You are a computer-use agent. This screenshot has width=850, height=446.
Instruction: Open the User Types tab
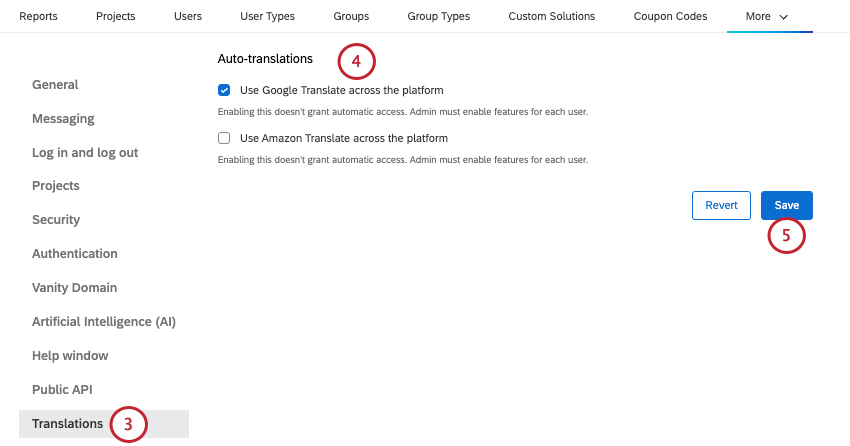click(x=267, y=17)
